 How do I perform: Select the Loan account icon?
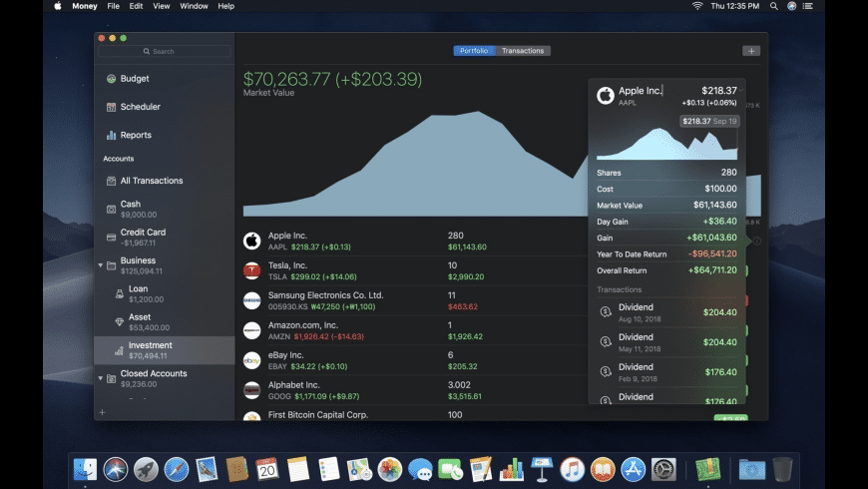[x=119, y=294]
